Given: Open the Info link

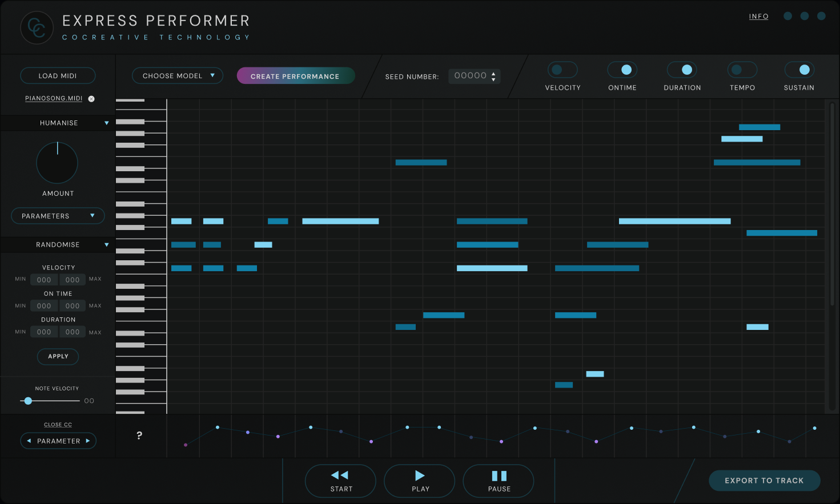Looking at the screenshot, I should click(x=759, y=16).
